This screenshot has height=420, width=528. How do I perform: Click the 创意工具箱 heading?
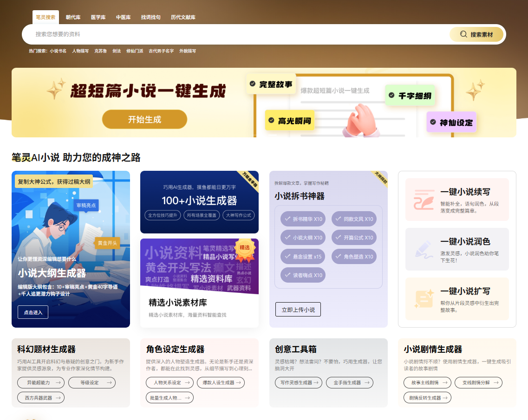296,349
